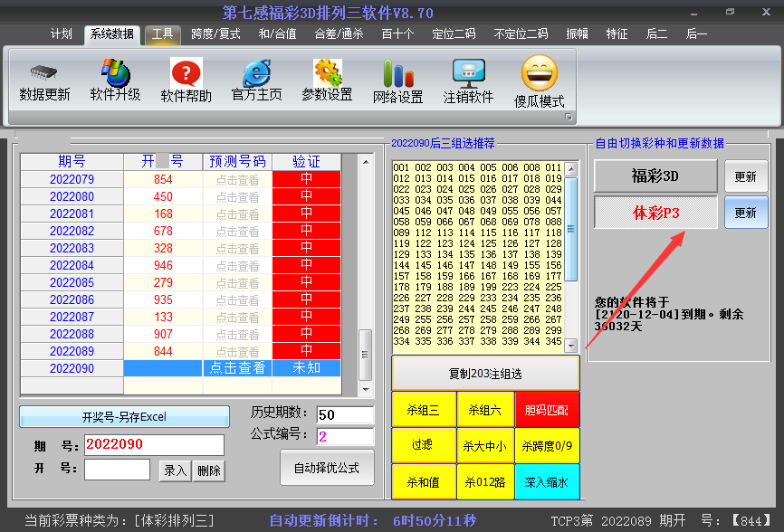
Task: Select 福彩3D lottery type button
Action: tap(655, 176)
